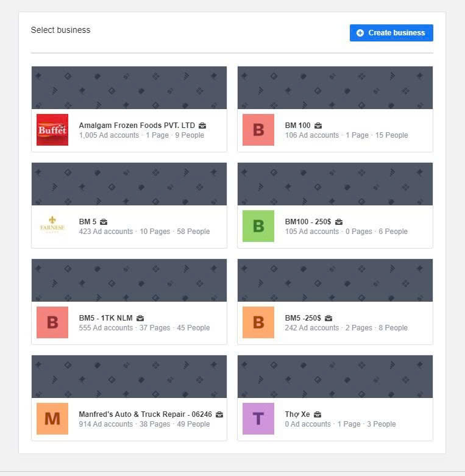The image size is (465, 476).
Task: Click '1,005 Ad accounts · 1 Page · 9 People' text
Action: click(141, 135)
